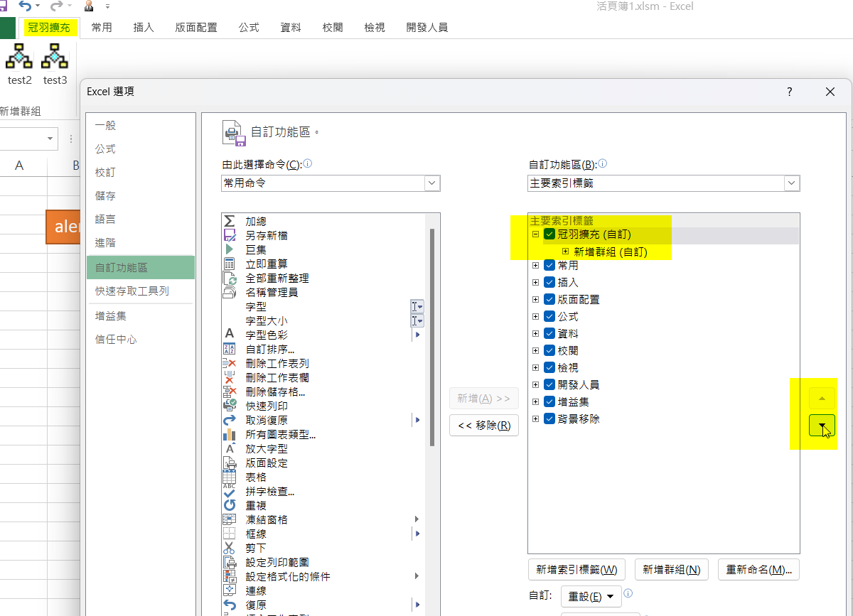The image size is (853, 616).
Task: Select the 字型色彩 letter A icon
Action: pos(230,334)
